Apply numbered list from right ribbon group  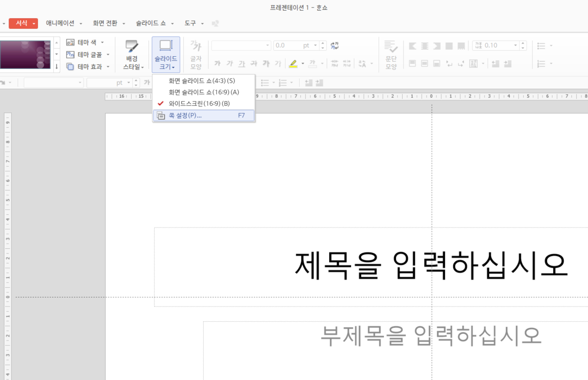click(x=541, y=64)
